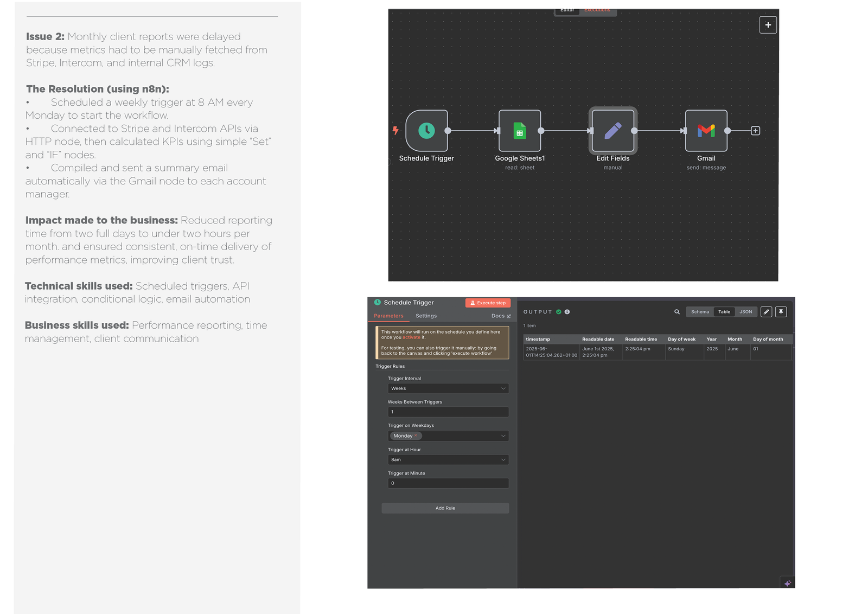Open the Parameters tab

click(388, 316)
